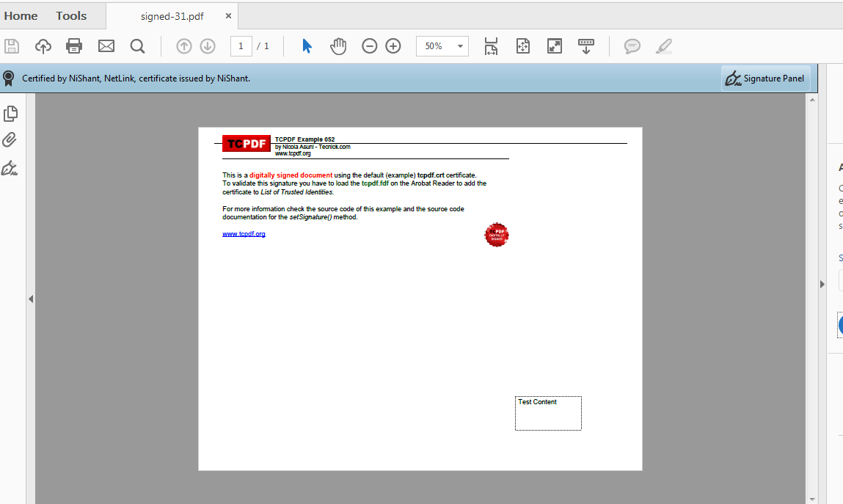Screen dimensions: 843x504
Task: Open the Attachments panel
Action: click(x=10, y=139)
